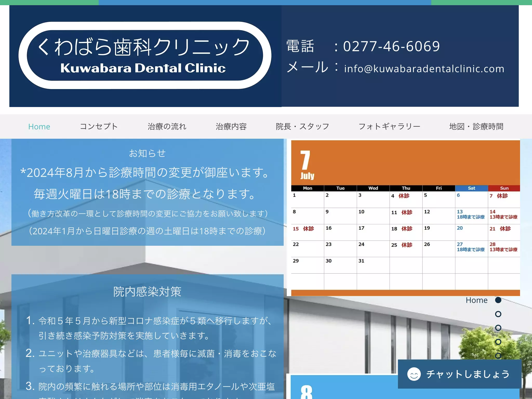Open 治療内容 navigation item
Screen dimensions: 532x399
[x=231, y=127]
